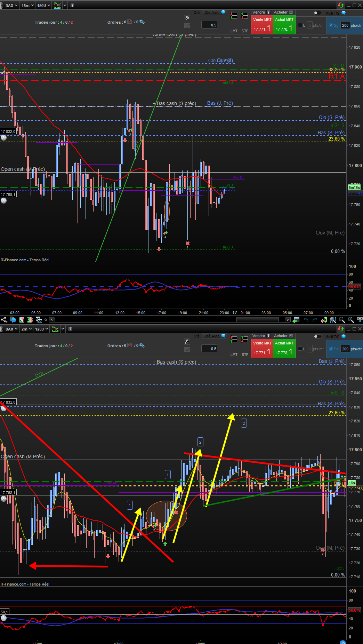Viewport: 363px width, 644px height.
Task: Click alert bell at 17 768,1 in 2m chart
Action: pos(3,499)
